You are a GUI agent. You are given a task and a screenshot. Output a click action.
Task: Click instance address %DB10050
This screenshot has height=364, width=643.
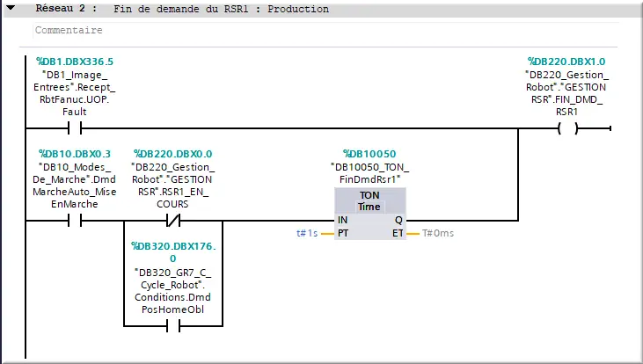[369, 154]
